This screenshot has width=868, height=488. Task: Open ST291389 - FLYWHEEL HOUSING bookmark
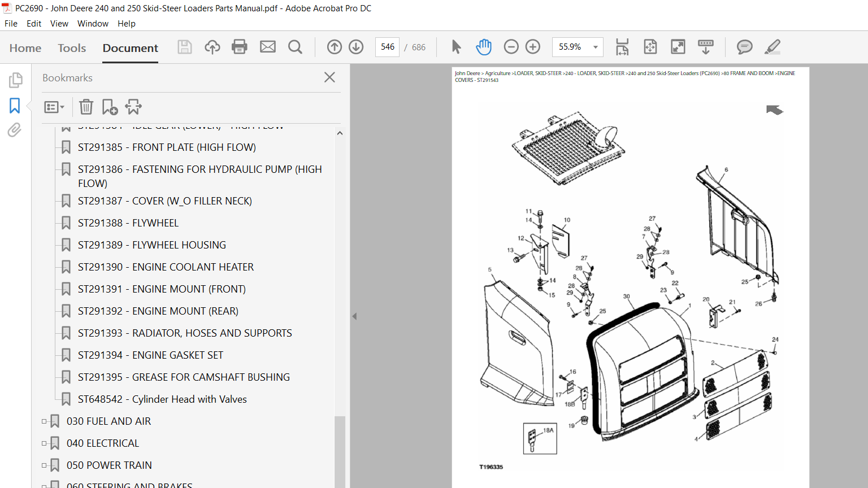[152, 245]
